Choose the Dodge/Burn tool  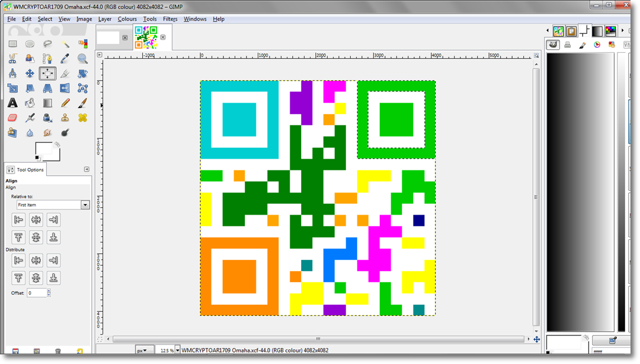65,133
